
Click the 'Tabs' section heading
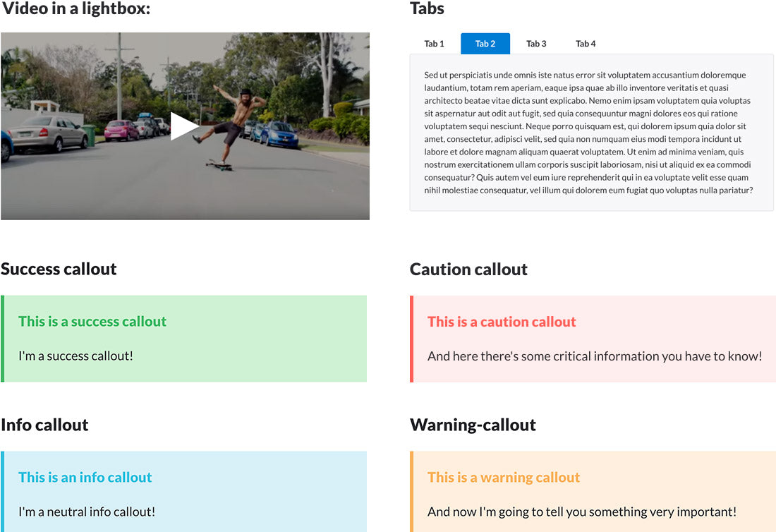427,8
